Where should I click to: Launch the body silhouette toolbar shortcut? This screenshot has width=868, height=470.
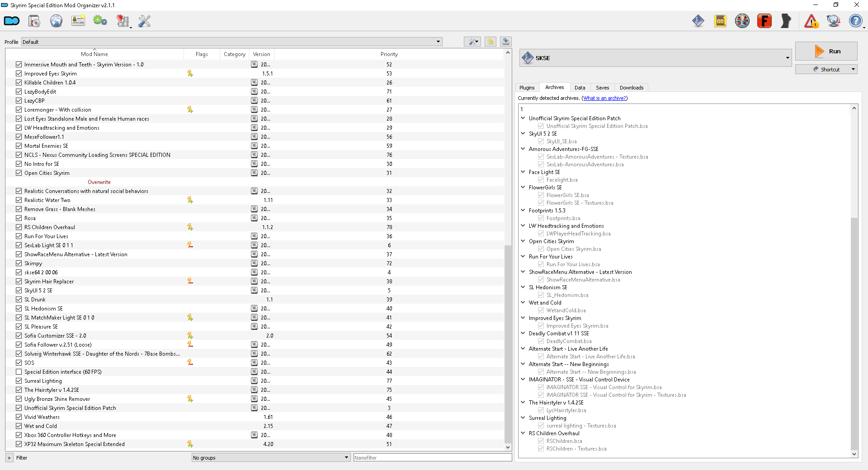(786, 21)
